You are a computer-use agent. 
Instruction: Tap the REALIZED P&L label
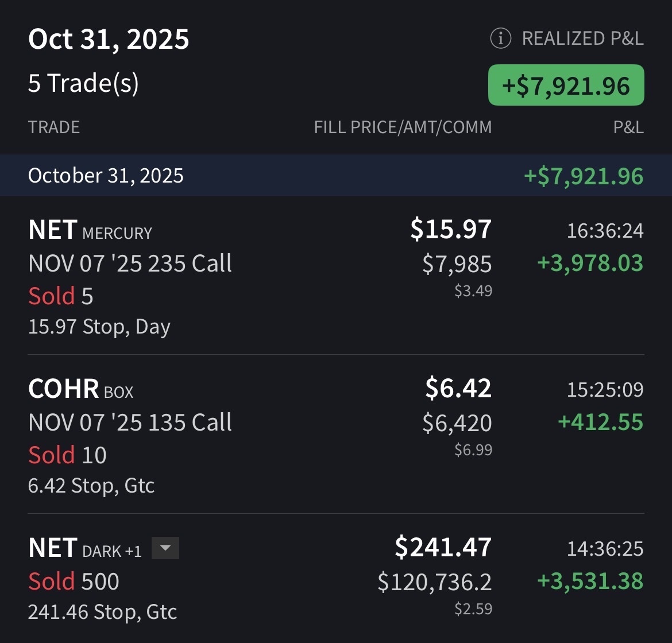(x=582, y=38)
